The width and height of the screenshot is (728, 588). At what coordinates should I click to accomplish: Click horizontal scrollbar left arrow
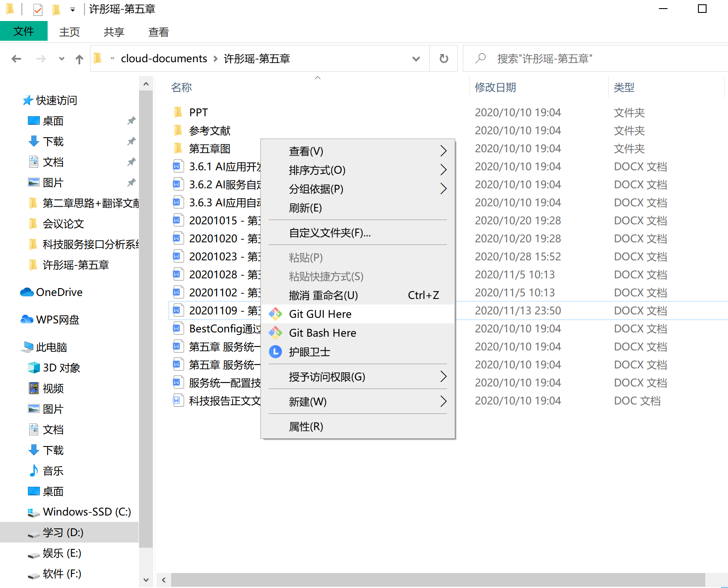(164, 580)
